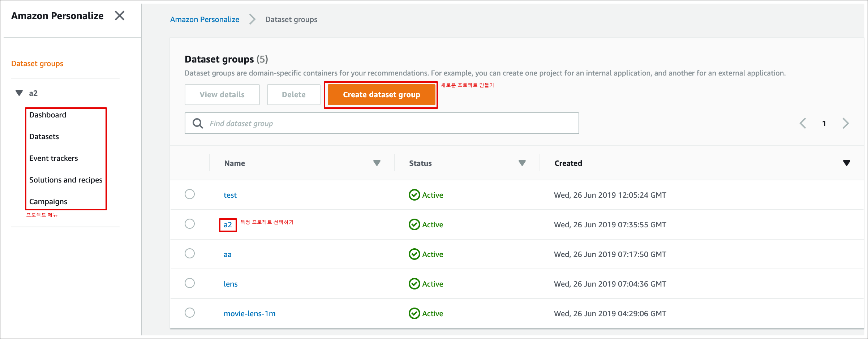
Task: Click Active status icon for aa
Action: pos(414,254)
